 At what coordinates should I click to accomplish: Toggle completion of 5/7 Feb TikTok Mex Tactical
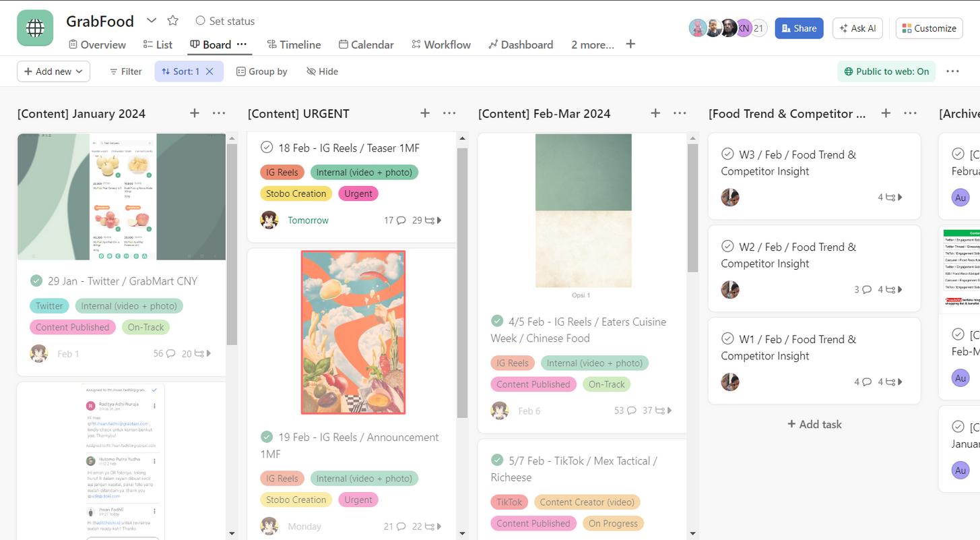coord(497,460)
